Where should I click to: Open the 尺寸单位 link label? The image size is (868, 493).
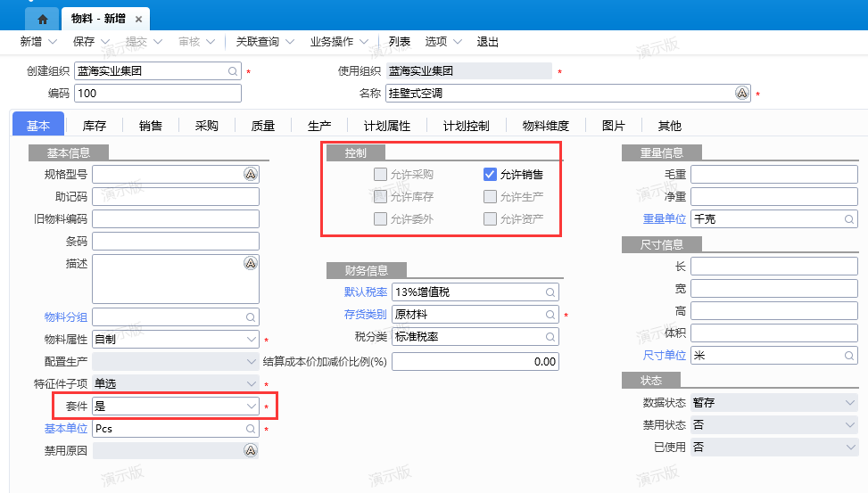(665, 355)
